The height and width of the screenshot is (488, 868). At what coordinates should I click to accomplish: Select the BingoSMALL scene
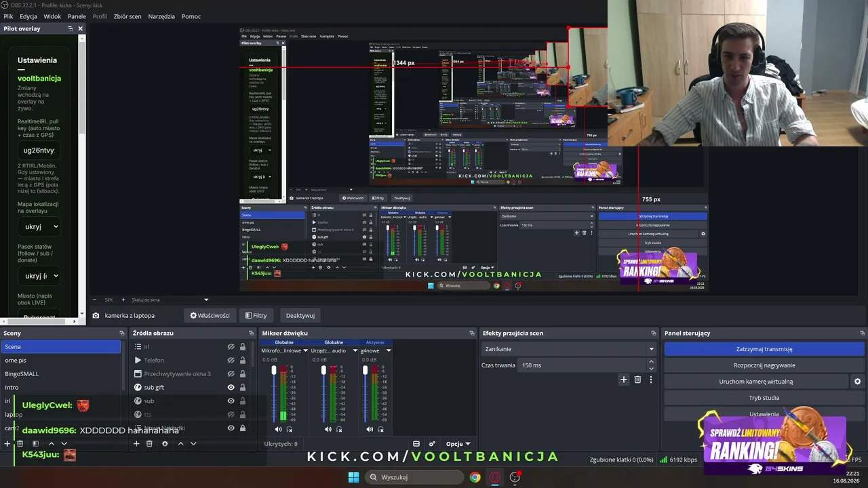[x=61, y=373]
